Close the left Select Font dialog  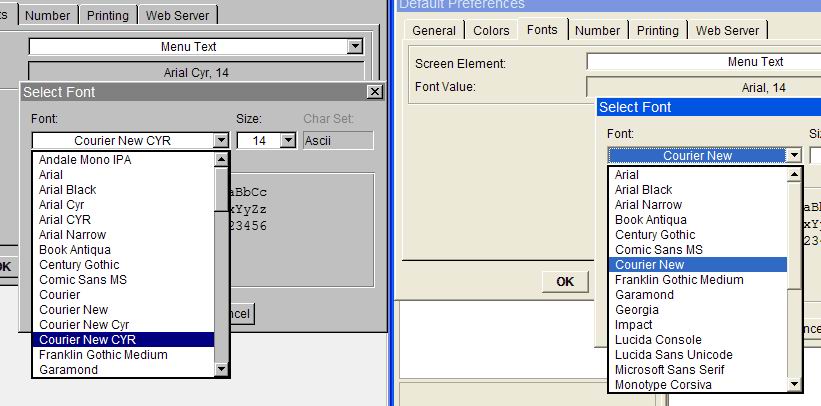pos(374,92)
